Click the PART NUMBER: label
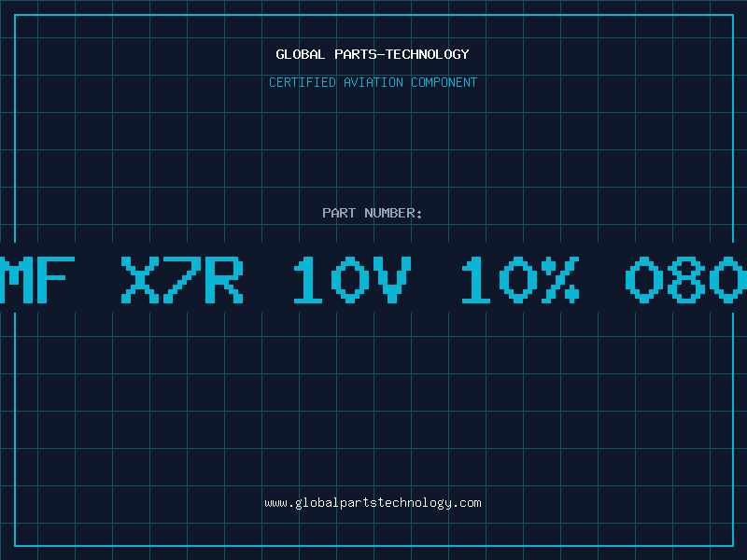747x560 pixels. 373,213
